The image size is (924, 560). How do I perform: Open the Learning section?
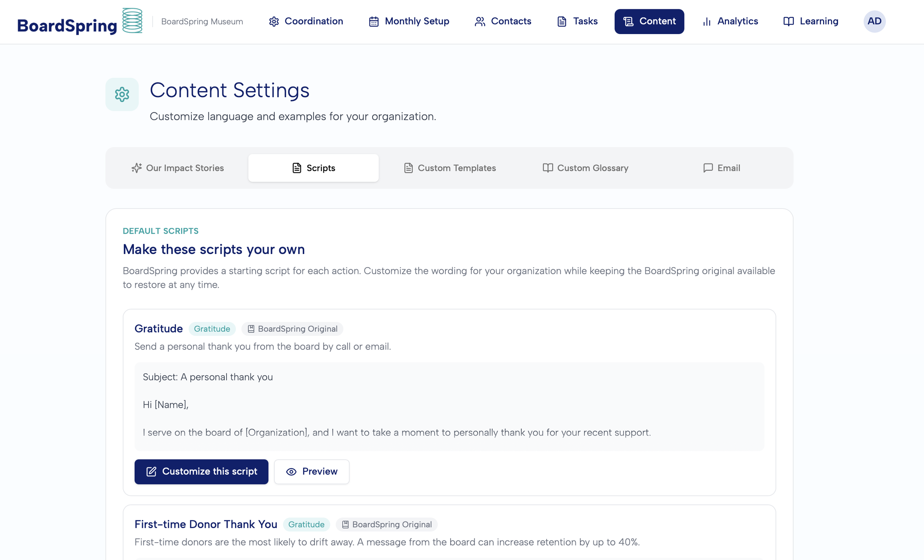coord(811,21)
